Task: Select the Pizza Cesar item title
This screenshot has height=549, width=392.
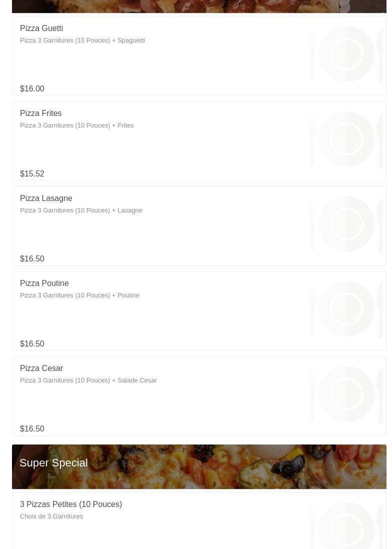Action: tap(41, 368)
